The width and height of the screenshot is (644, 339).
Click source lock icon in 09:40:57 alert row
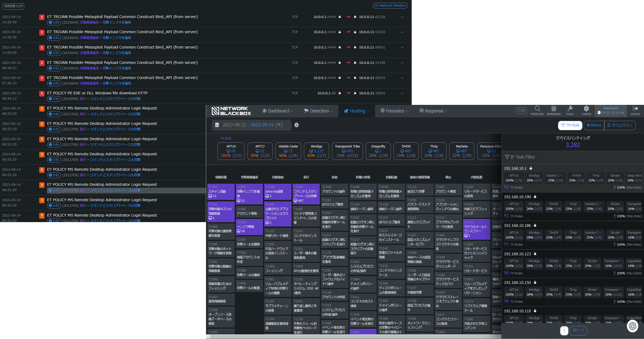[x=340, y=63]
